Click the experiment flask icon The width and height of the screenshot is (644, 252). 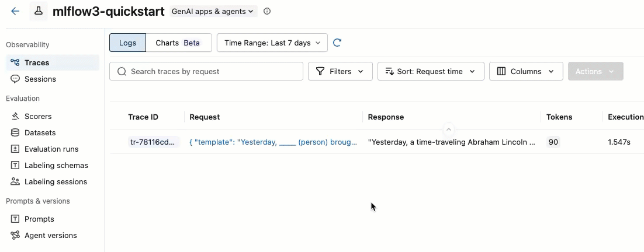[x=39, y=11]
